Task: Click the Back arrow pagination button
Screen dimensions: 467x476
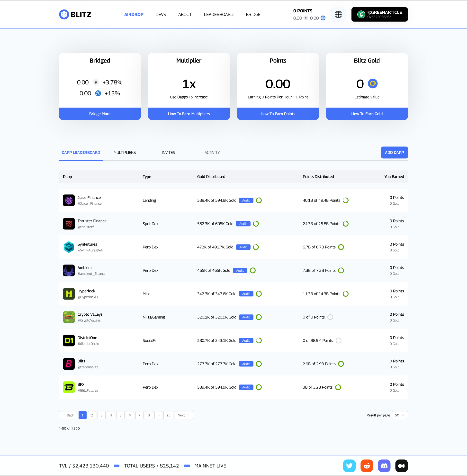Action: click(68, 415)
